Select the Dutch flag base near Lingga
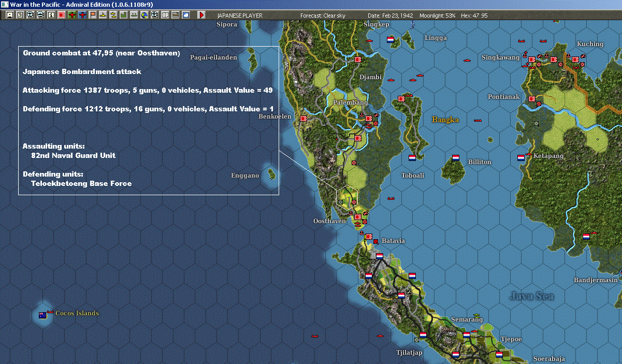This screenshot has width=622, height=364. 390,39
